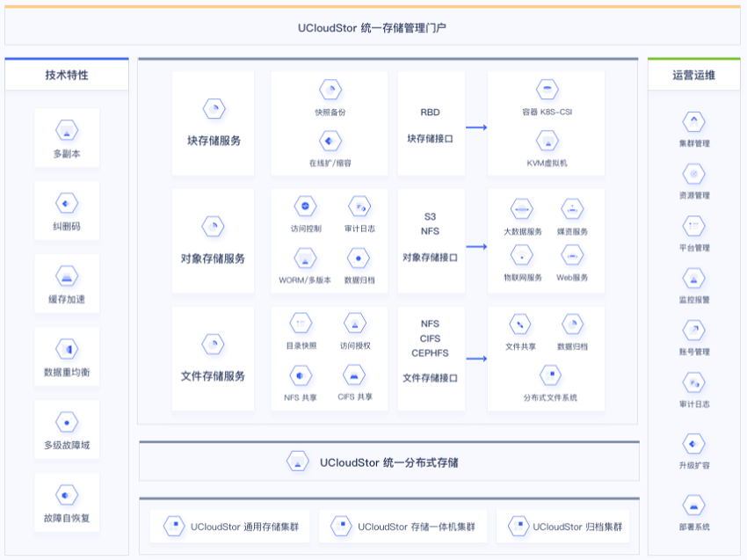Select the object storage 数据归档 icon

tap(359, 258)
